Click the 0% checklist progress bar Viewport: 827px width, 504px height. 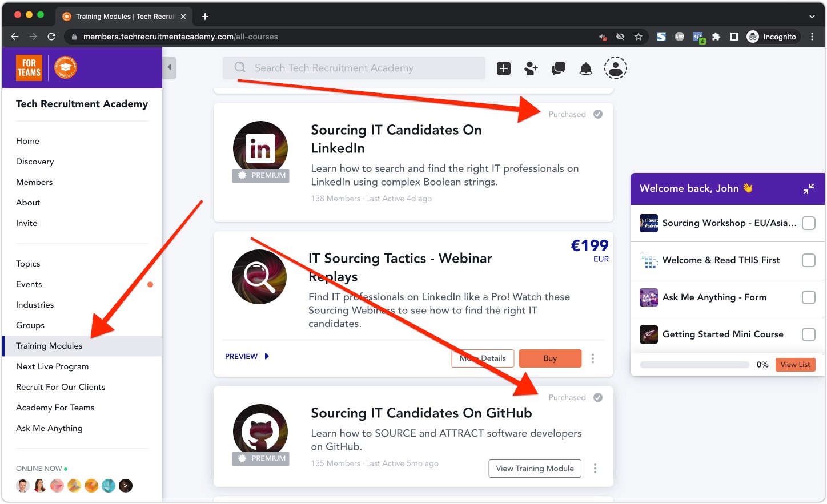pyautogui.click(x=694, y=365)
